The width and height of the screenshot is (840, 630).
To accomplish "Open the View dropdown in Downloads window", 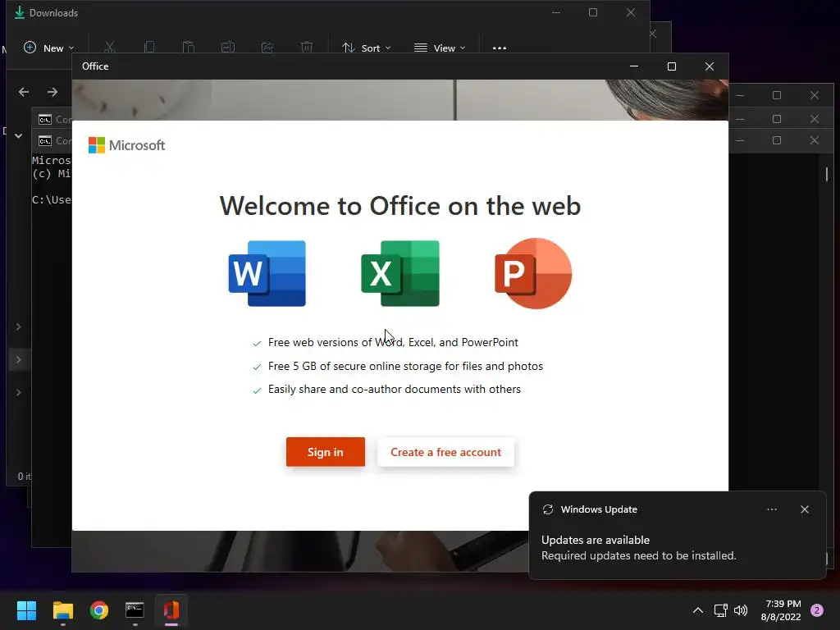I will (440, 48).
